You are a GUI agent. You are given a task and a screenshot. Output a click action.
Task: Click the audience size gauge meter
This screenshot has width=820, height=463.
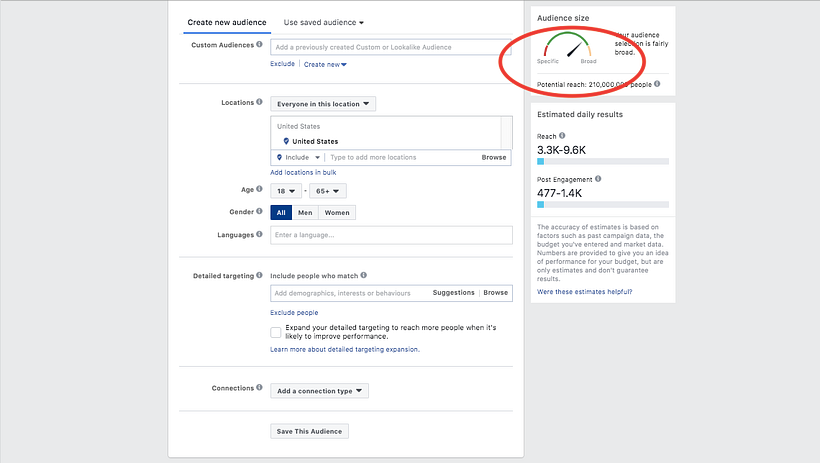pos(567,45)
